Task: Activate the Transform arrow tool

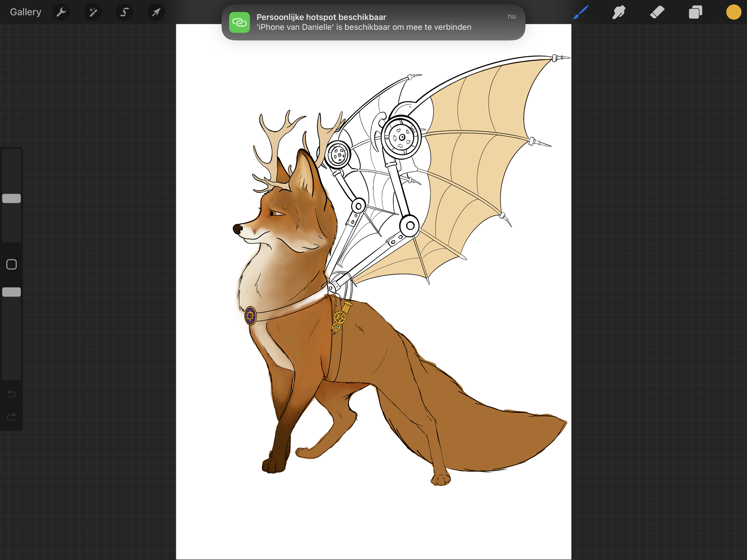Action: point(156,12)
